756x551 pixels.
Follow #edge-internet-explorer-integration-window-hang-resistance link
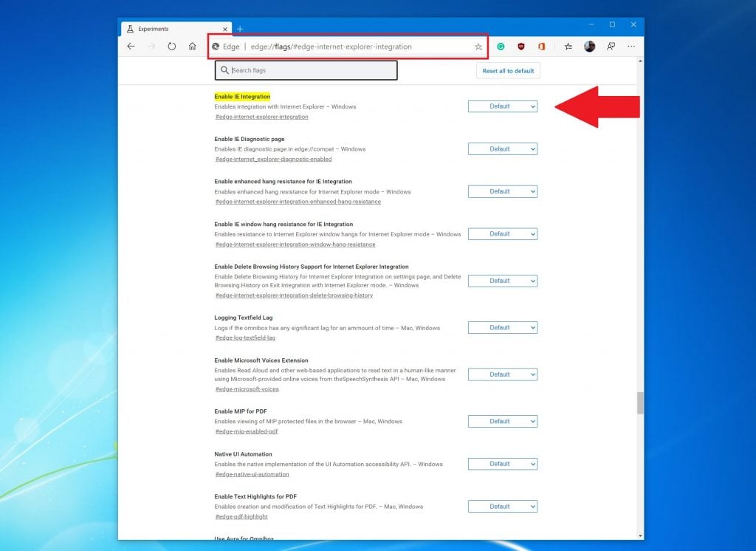(295, 244)
